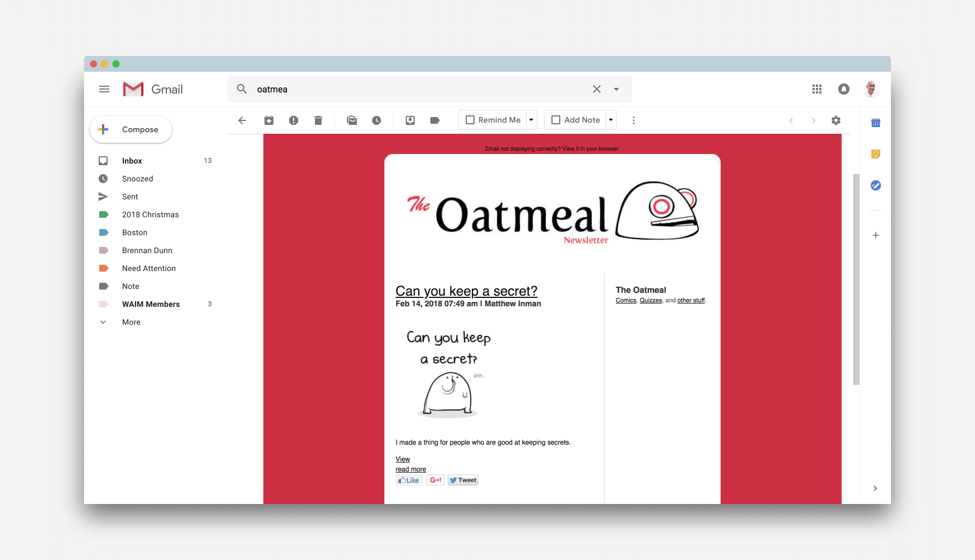
Task: Open search options with the search dropdown arrow
Action: click(x=616, y=88)
